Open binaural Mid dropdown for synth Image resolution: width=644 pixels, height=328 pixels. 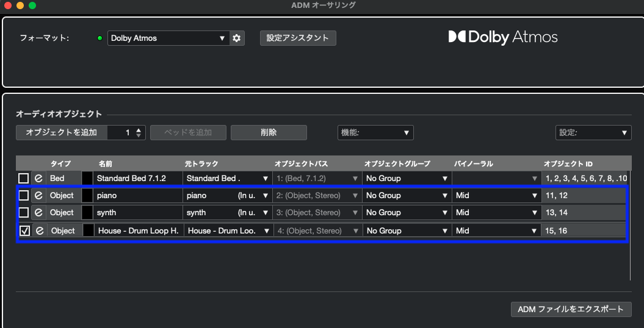pos(496,213)
